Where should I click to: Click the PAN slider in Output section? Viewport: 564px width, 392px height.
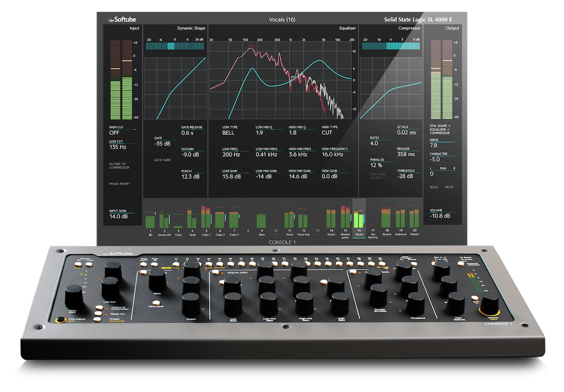tap(443, 171)
